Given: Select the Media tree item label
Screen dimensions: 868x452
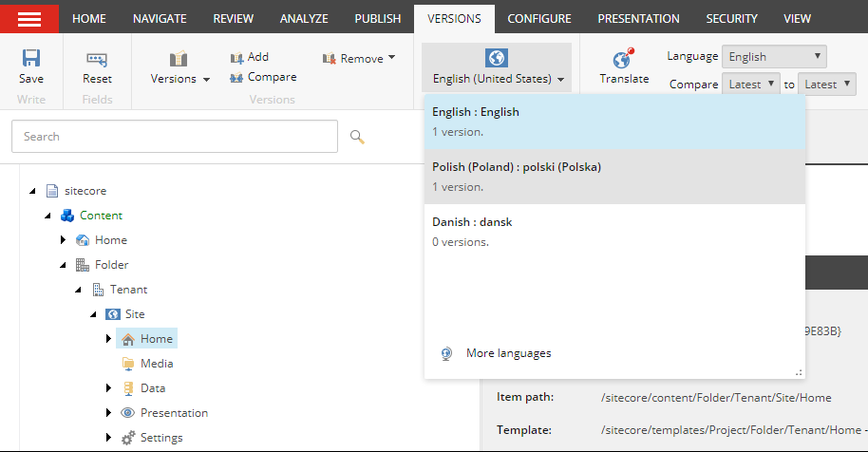Looking at the screenshot, I should pyautogui.click(x=157, y=364).
